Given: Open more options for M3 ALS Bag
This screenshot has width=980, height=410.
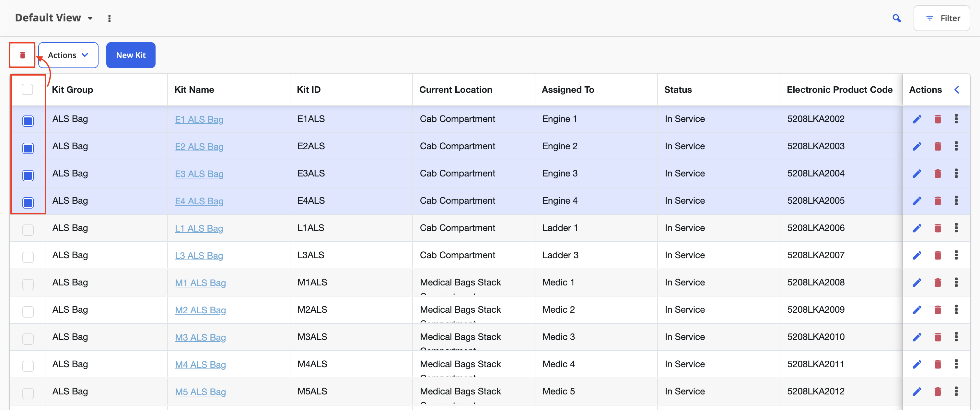Looking at the screenshot, I should pyautogui.click(x=956, y=337).
